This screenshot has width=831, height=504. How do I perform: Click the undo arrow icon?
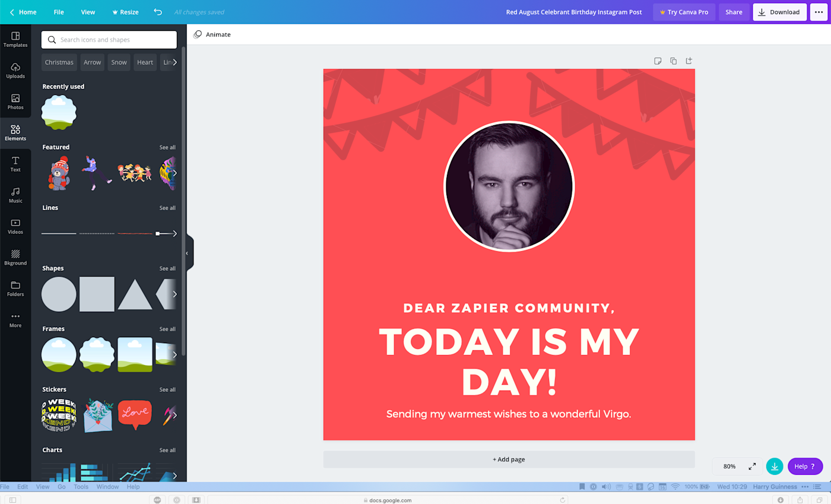tap(157, 12)
